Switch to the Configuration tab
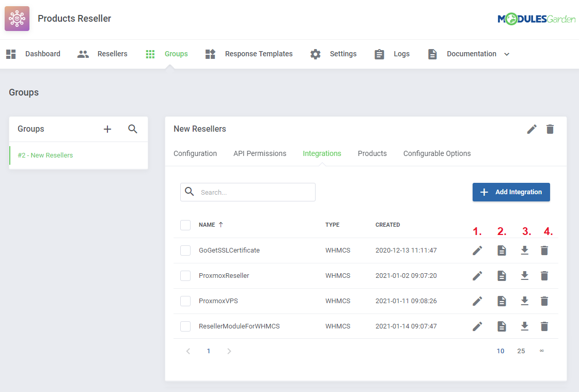The image size is (579, 392). click(195, 153)
